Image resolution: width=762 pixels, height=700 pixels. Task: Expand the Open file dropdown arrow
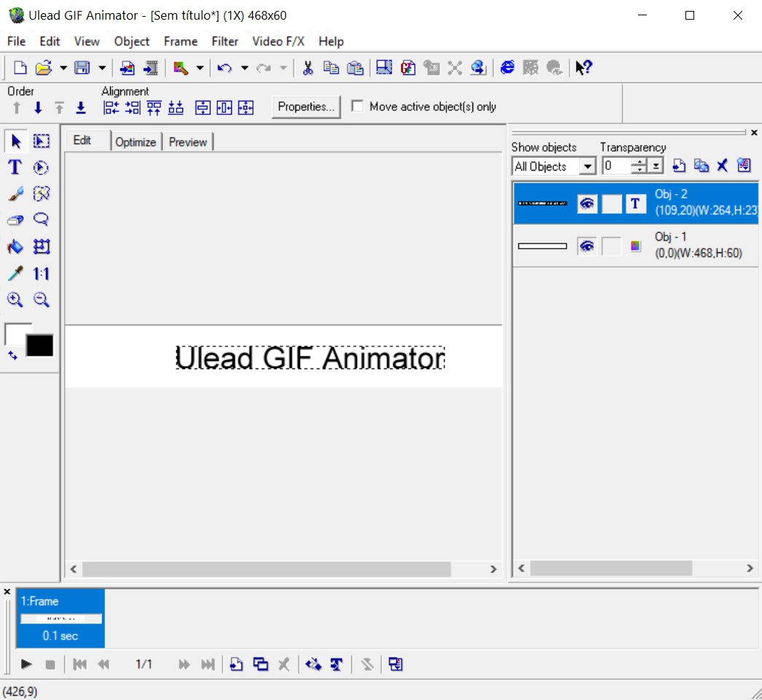coord(63,68)
